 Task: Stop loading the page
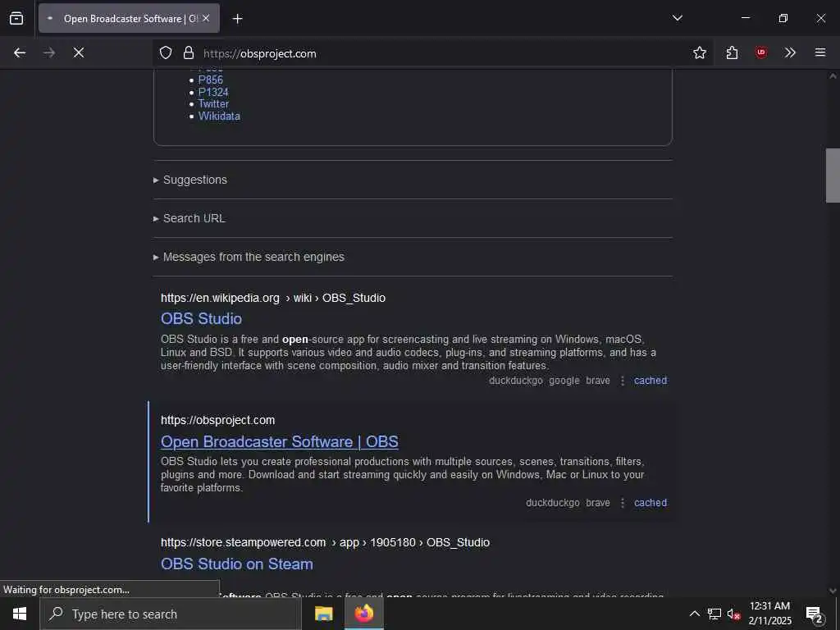coord(79,52)
